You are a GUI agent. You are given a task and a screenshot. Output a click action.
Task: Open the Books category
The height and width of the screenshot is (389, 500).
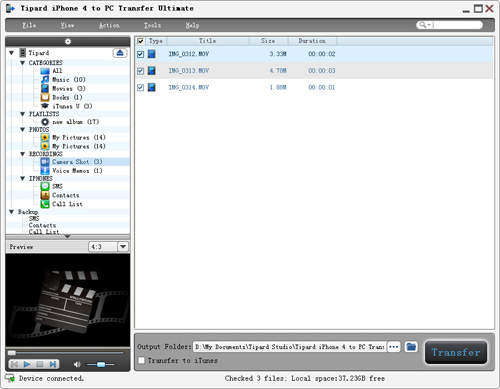coord(61,97)
